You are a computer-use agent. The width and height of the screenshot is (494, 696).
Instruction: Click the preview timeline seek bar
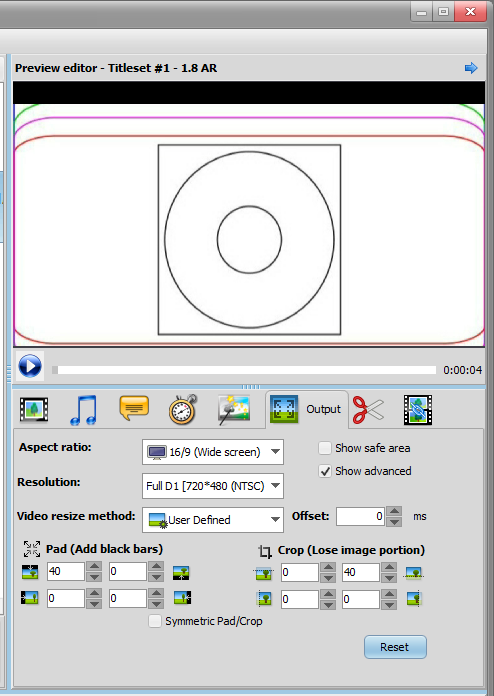[244, 370]
